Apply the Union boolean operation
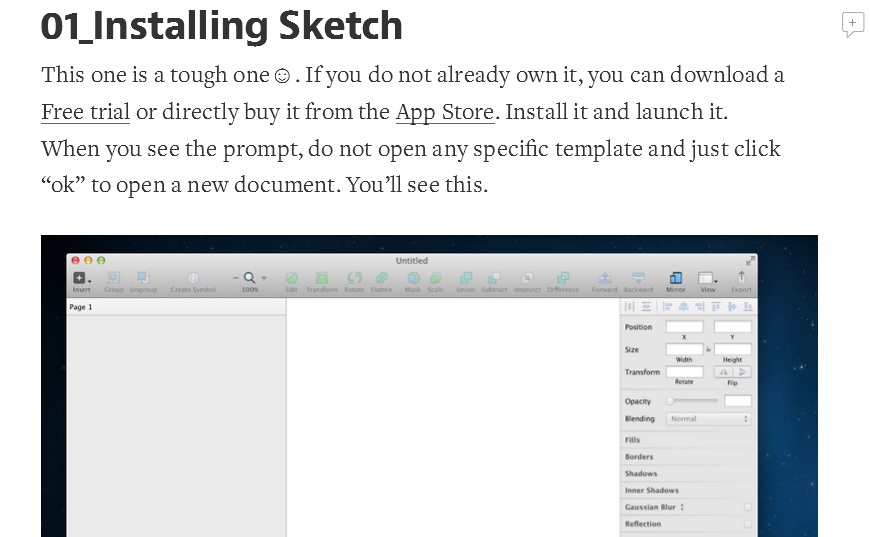The image size is (870, 537). (466, 278)
